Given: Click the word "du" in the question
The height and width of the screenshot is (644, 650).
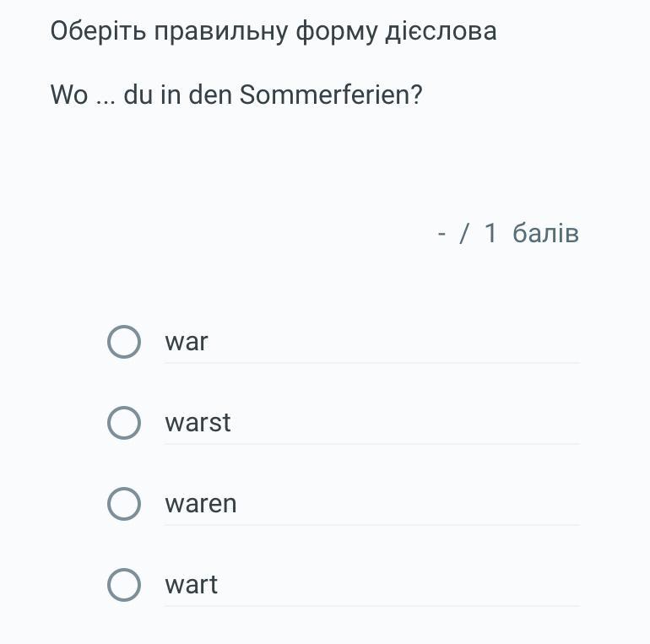Looking at the screenshot, I should pyautogui.click(x=138, y=95).
